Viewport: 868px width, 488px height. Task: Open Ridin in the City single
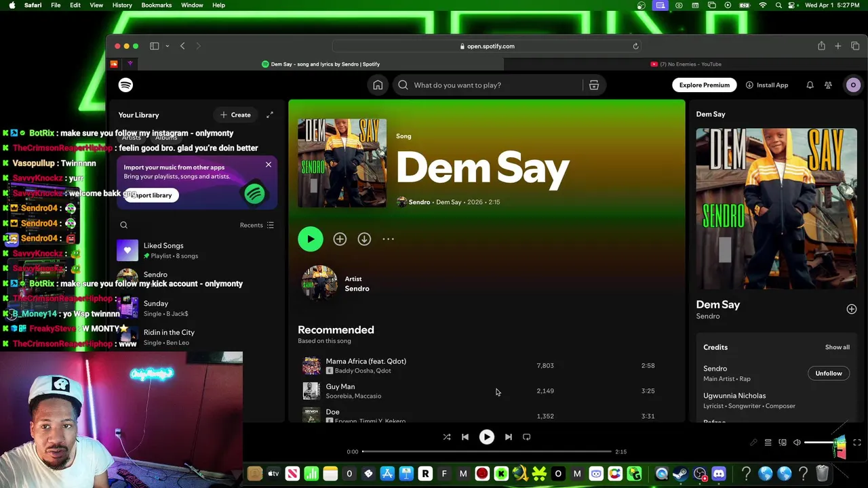pyautogui.click(x=197, y=337)
